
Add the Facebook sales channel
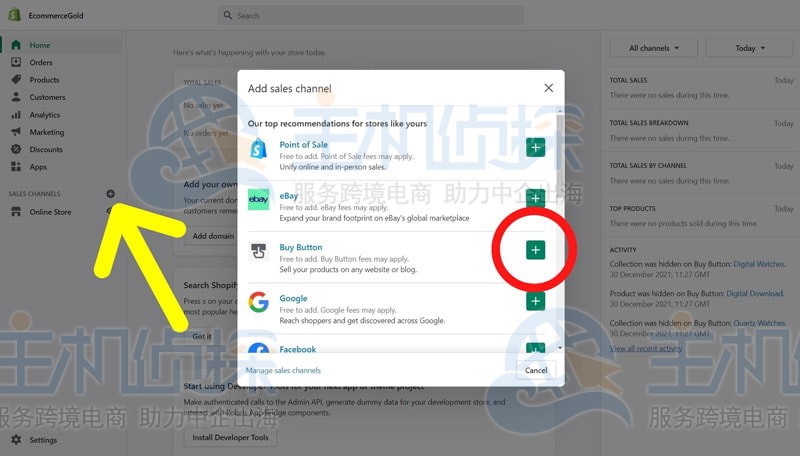pyautogui.click(x=535, y=348)
